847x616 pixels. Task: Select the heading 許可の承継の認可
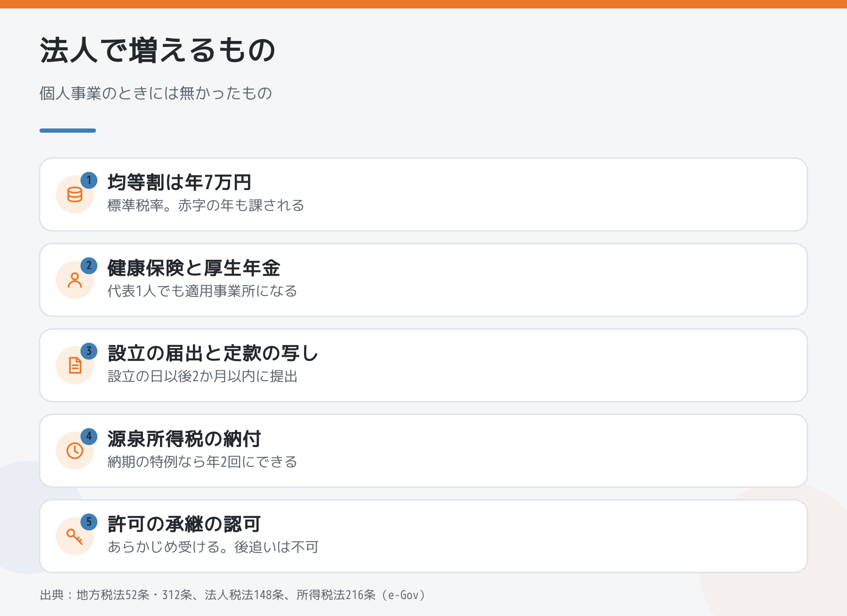(184, 524)
